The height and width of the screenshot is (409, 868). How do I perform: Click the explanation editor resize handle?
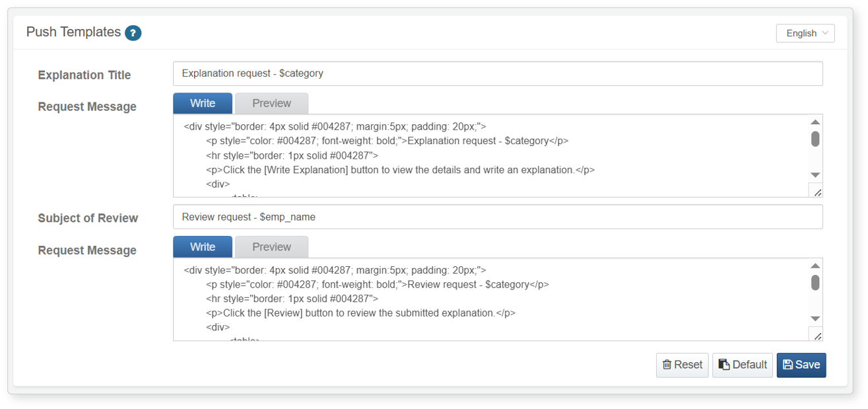coord(816,190)
